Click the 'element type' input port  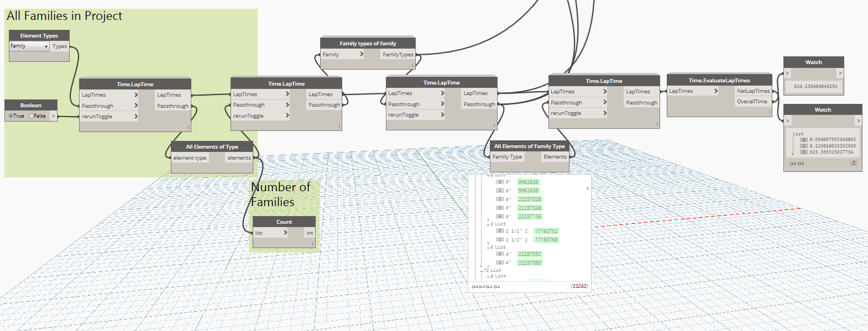pos(190,158)
